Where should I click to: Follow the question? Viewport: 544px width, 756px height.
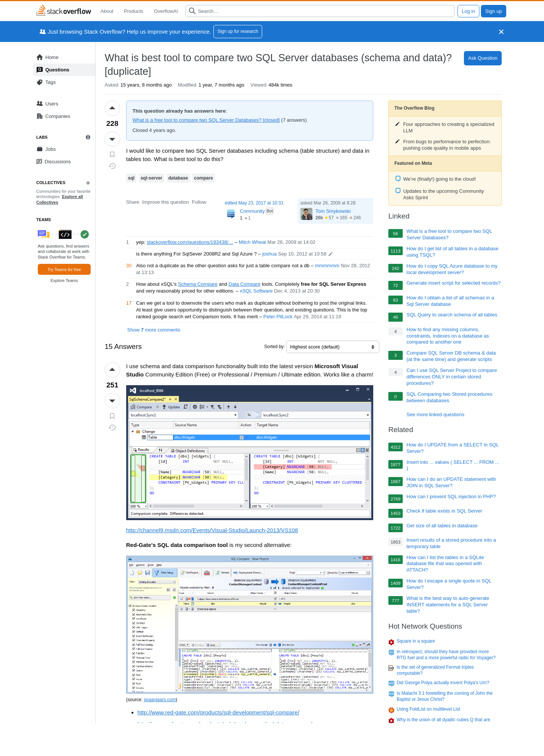tap(199, 202)
